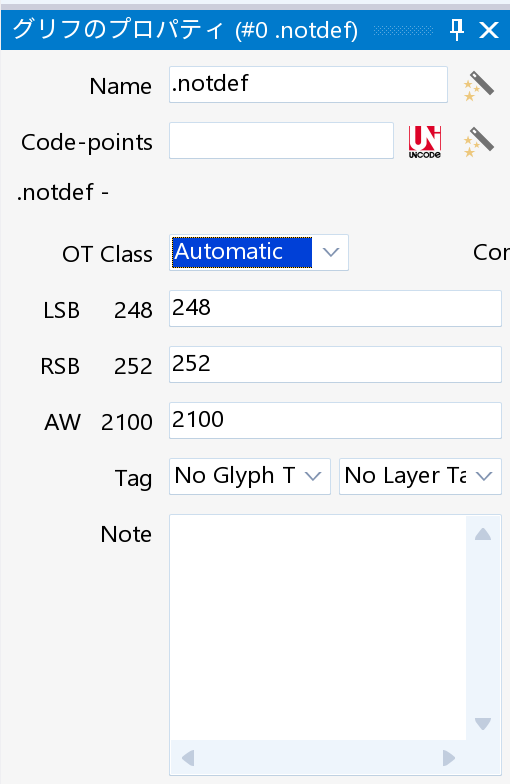
Task: Select the RSB value field showing 252
Action: [x=335, y=364]
